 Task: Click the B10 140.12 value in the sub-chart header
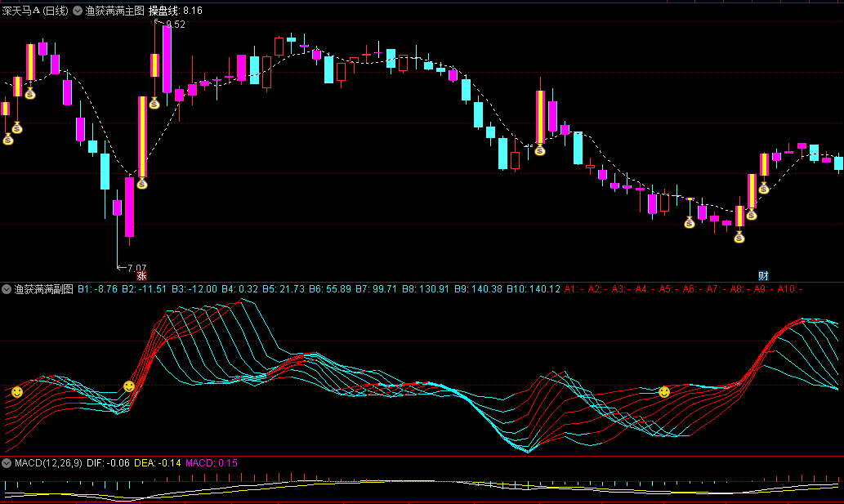point(533,289)
